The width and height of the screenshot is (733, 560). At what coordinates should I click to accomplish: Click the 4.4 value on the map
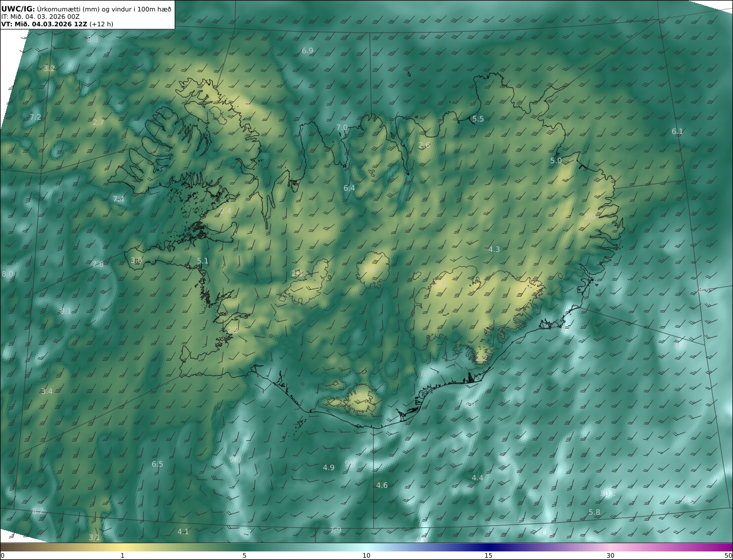tap(478, 478)
